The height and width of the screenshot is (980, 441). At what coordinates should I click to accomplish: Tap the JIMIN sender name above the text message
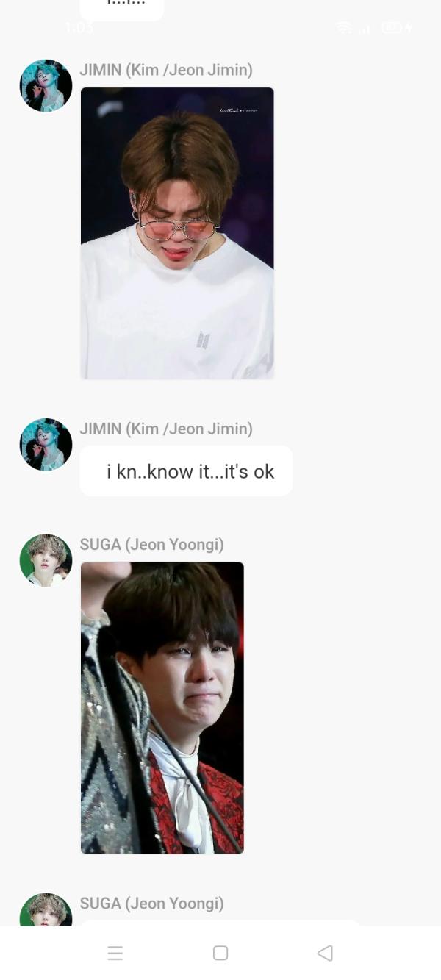coord(166,429)
